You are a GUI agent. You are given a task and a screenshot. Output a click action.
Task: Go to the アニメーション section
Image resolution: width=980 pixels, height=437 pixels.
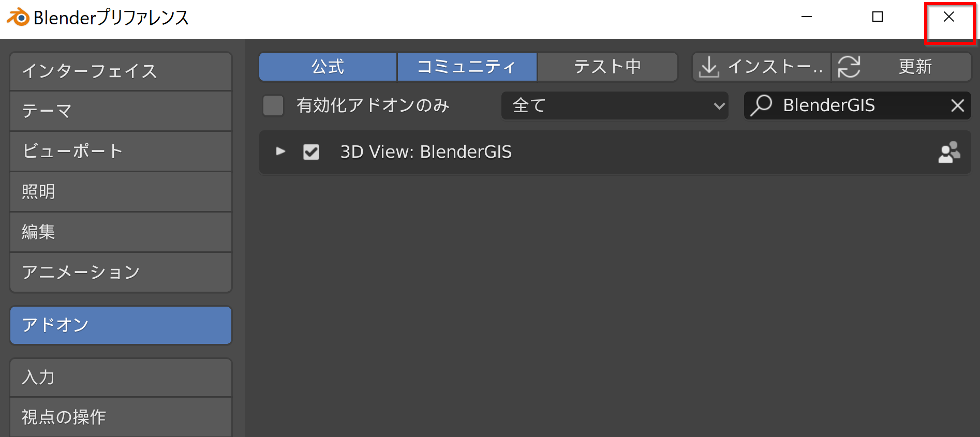[x=121, y=273]
